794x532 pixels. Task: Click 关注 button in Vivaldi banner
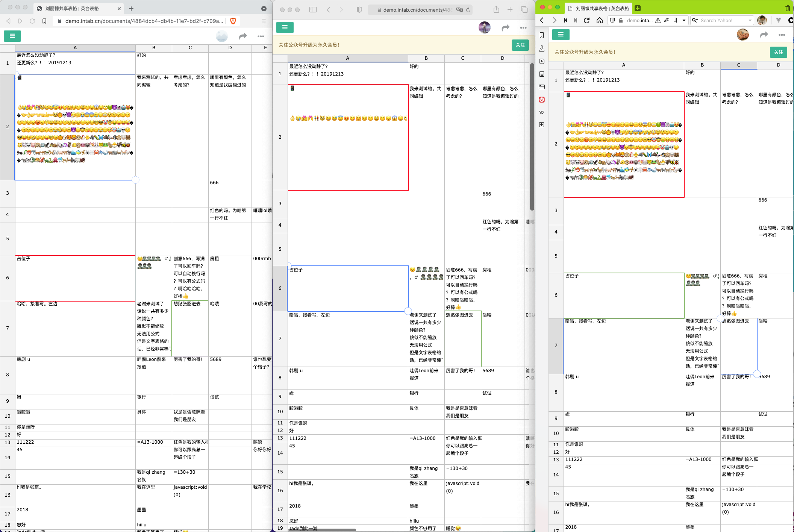(x=778, y=52)
